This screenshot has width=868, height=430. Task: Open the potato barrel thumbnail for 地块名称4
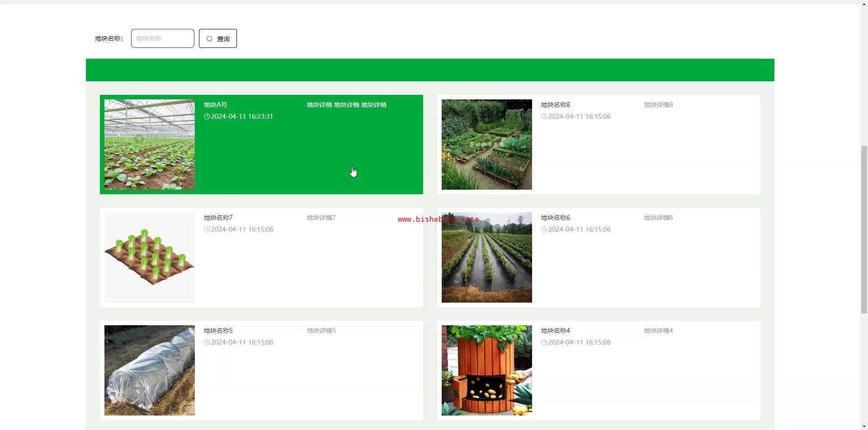tap(487, 370)
